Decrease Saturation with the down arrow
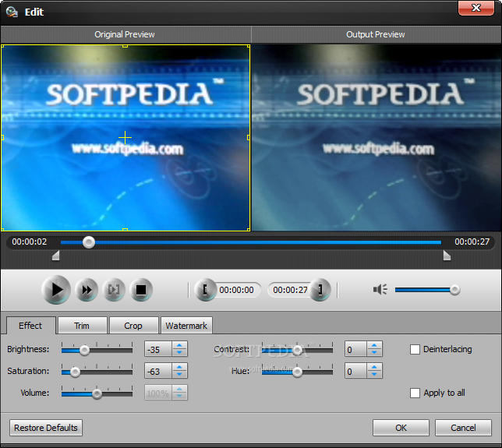Screen dimensions: 502x448 [x=179, y=374]
